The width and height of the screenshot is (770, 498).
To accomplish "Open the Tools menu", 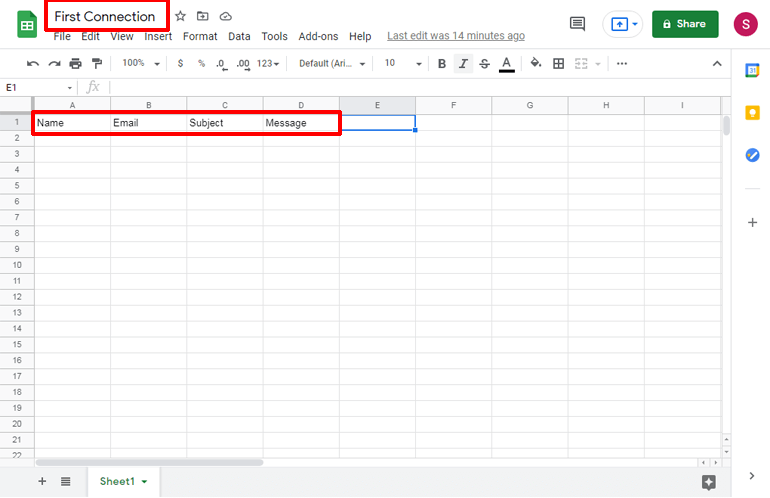I will pos(274,36).
